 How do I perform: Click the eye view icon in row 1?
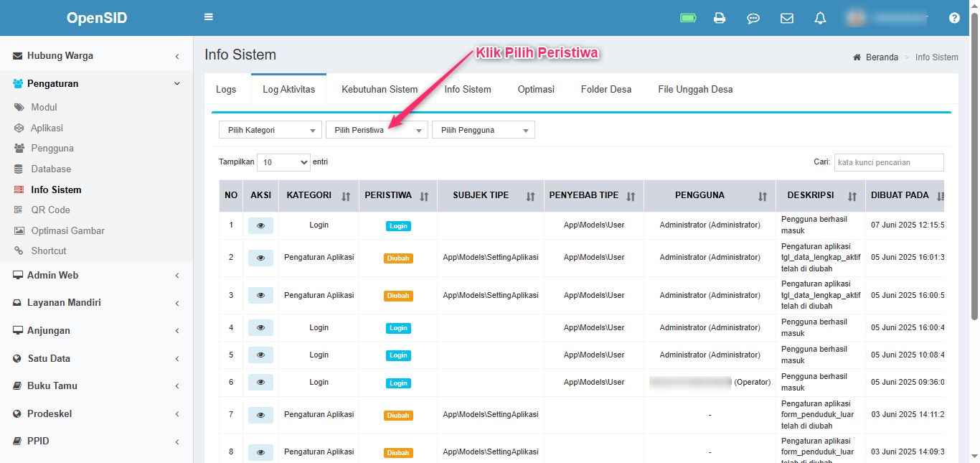260,225
